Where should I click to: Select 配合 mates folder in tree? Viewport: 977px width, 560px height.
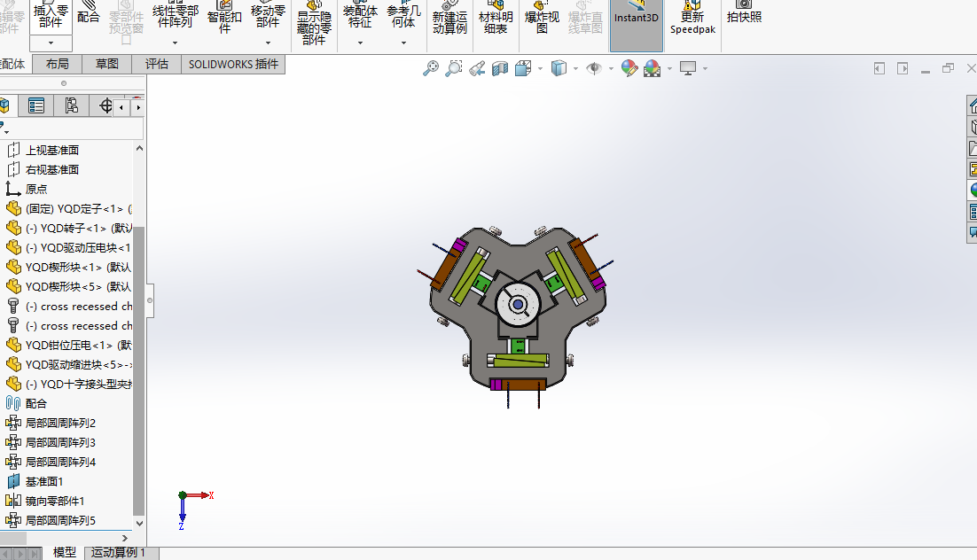[36, 404]
